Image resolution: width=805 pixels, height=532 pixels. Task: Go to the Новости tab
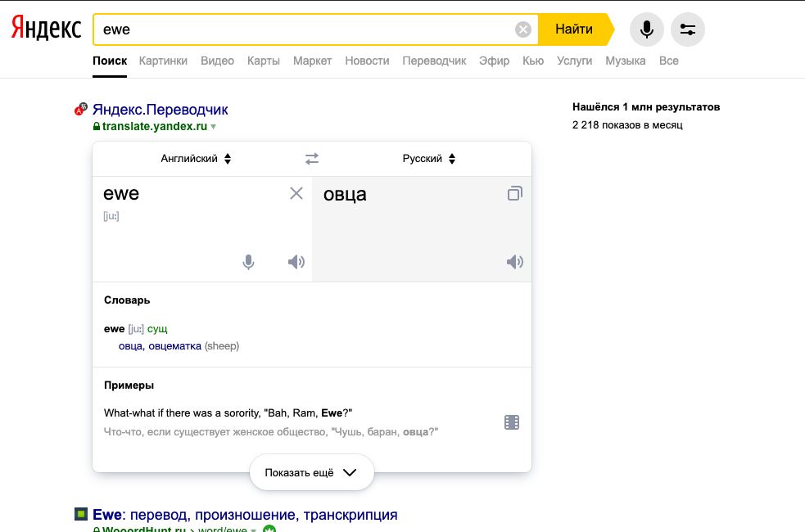367,61
